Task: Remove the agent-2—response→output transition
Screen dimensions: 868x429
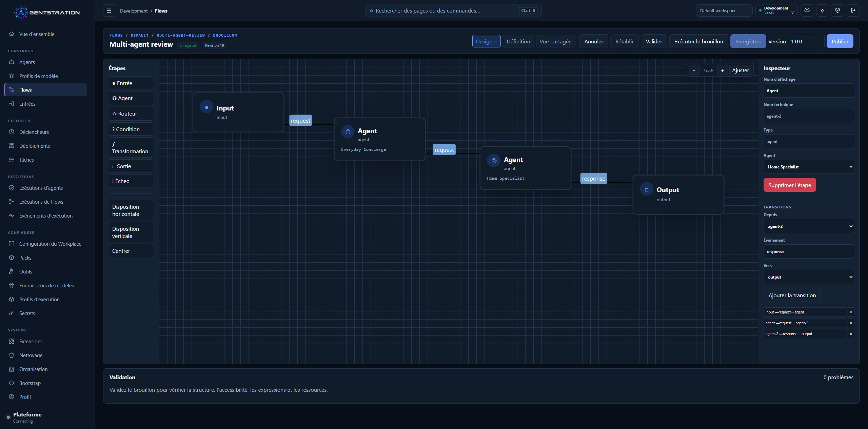Action: (x=851, y=334)
